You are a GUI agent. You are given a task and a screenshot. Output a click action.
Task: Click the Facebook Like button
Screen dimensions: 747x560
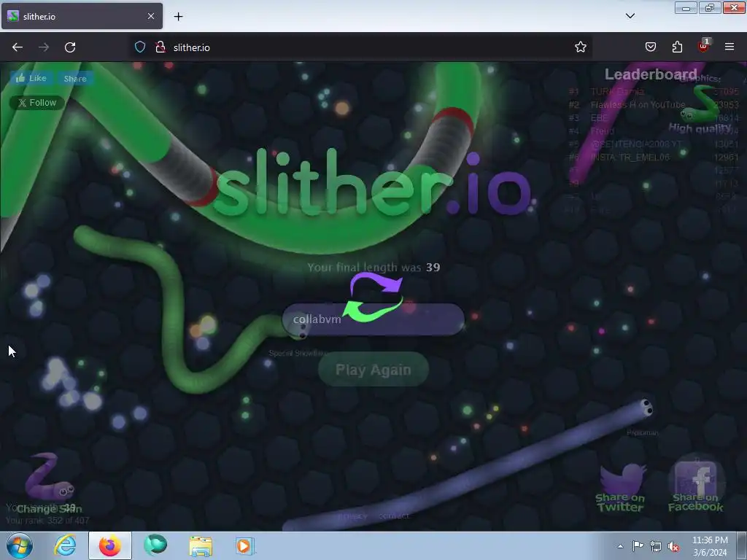(31, 78)
